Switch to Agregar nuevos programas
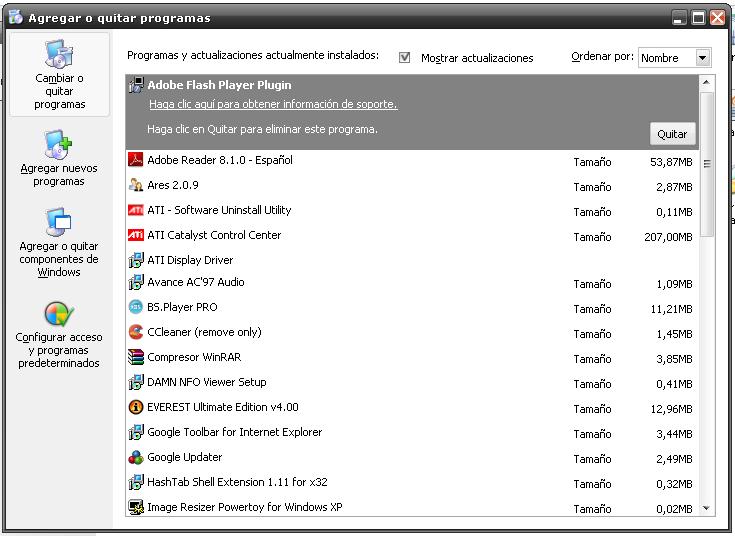The image size is (735, 536). 59,158
